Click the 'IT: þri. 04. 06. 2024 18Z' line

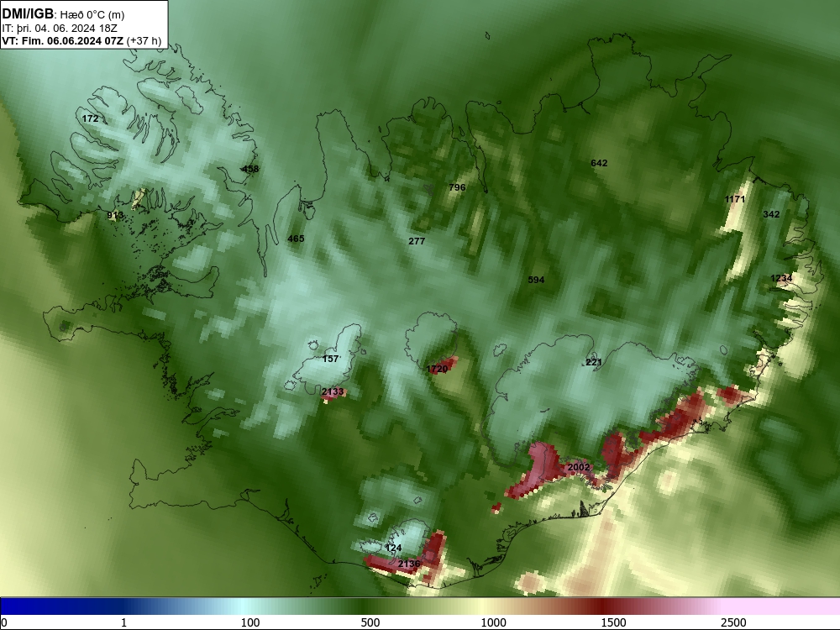60,29
